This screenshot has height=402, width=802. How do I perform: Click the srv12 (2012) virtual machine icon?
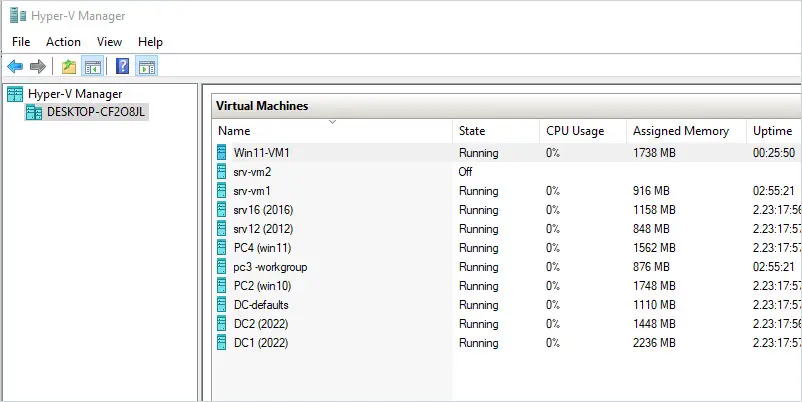[x=221, y=228]
